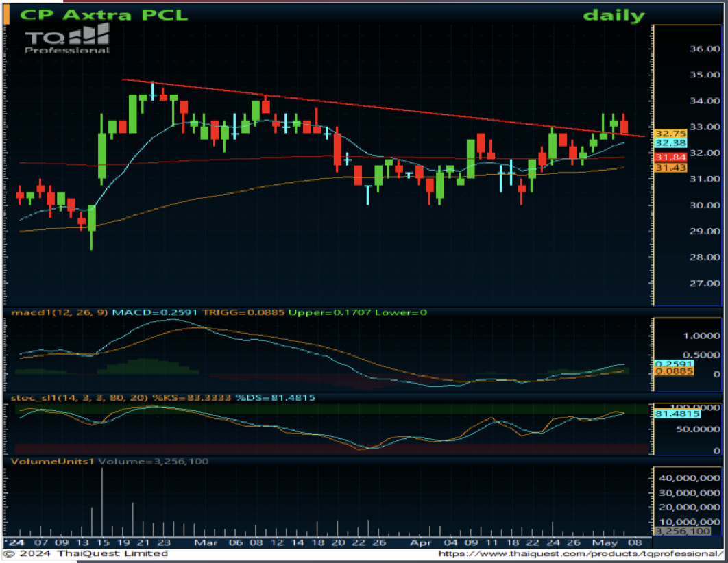Click the tallest volume bar in volume panel

102,502
